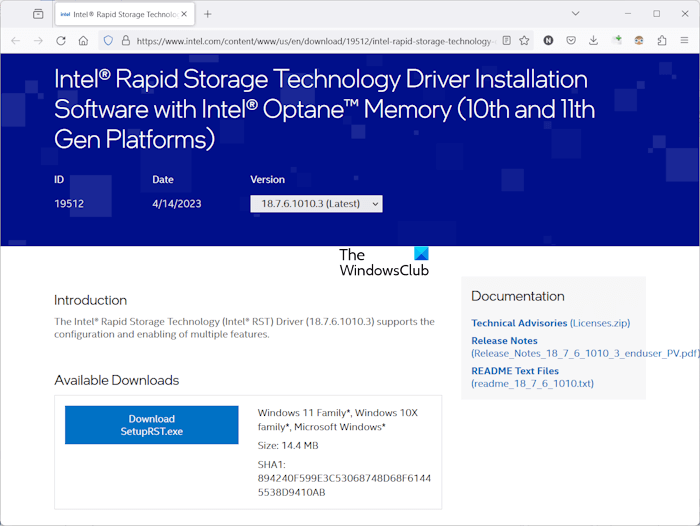Expand the Version 18.7.6.1010.3 (Latest) dropdown
Screen dimensions: 700x526
316,204
